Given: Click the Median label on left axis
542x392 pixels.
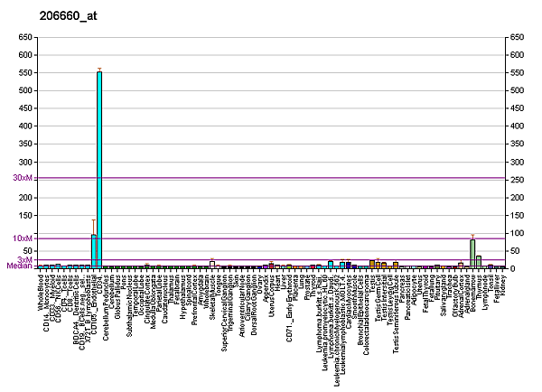Looking at the screenshot, I should 19,266.
